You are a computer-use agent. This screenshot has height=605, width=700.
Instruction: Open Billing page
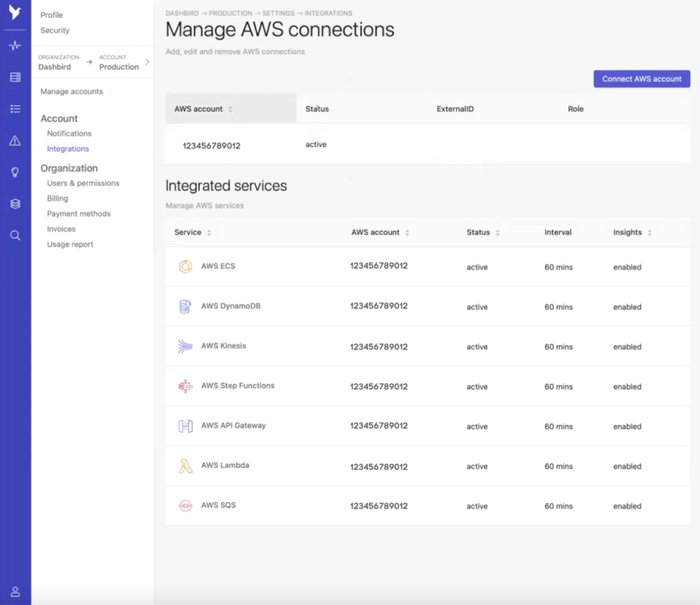[x=57, y=198]
